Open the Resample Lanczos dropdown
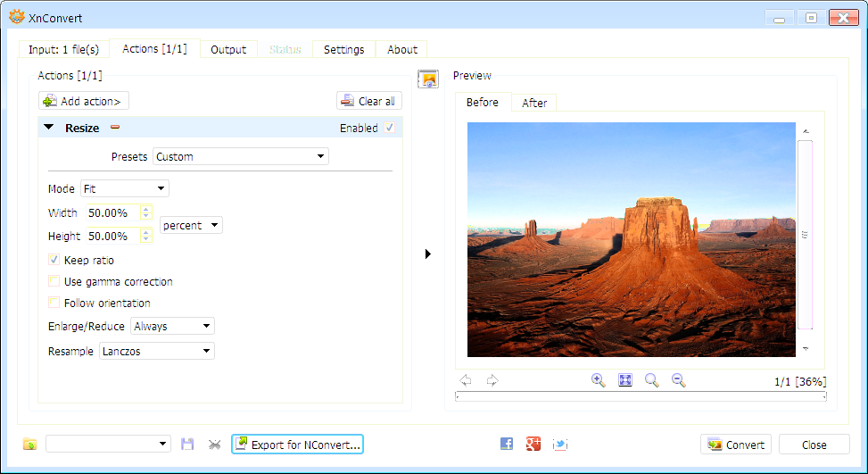Screen dimensions: 868x474 coord(157,351)
